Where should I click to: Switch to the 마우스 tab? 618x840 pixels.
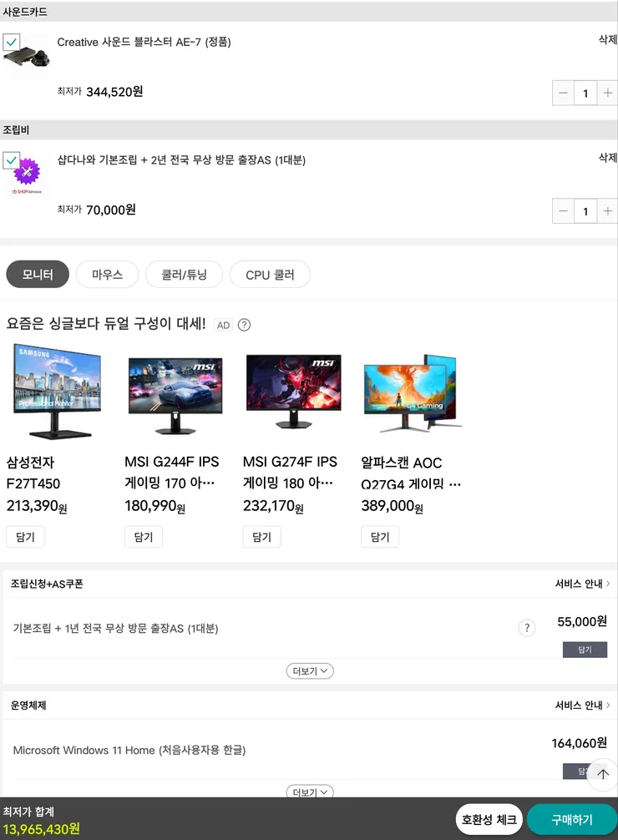coord(107,274)
